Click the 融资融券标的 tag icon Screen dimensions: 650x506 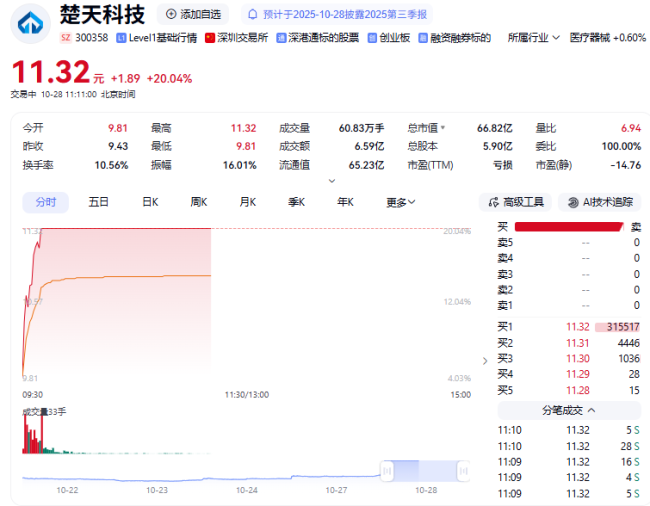point(423,38)
